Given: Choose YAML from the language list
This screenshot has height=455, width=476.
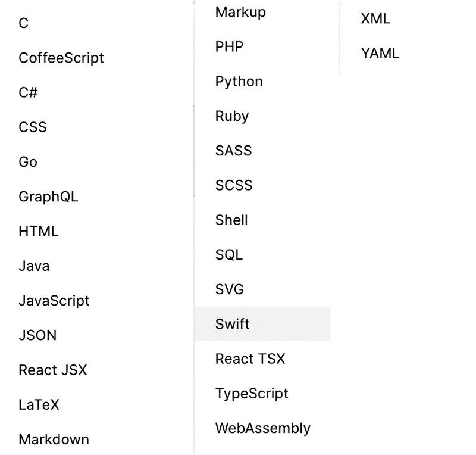Looking at the screenshot, I should pos(380,53).
